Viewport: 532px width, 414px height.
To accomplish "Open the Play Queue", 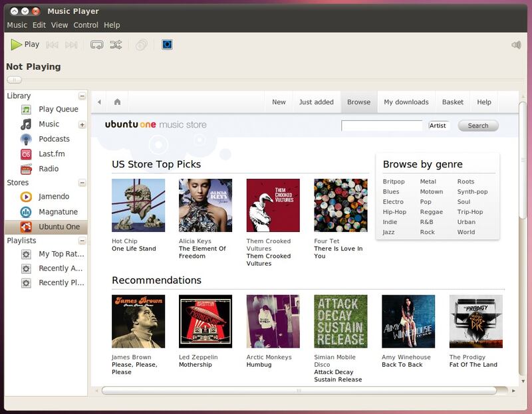I will (x=58, y=109).
